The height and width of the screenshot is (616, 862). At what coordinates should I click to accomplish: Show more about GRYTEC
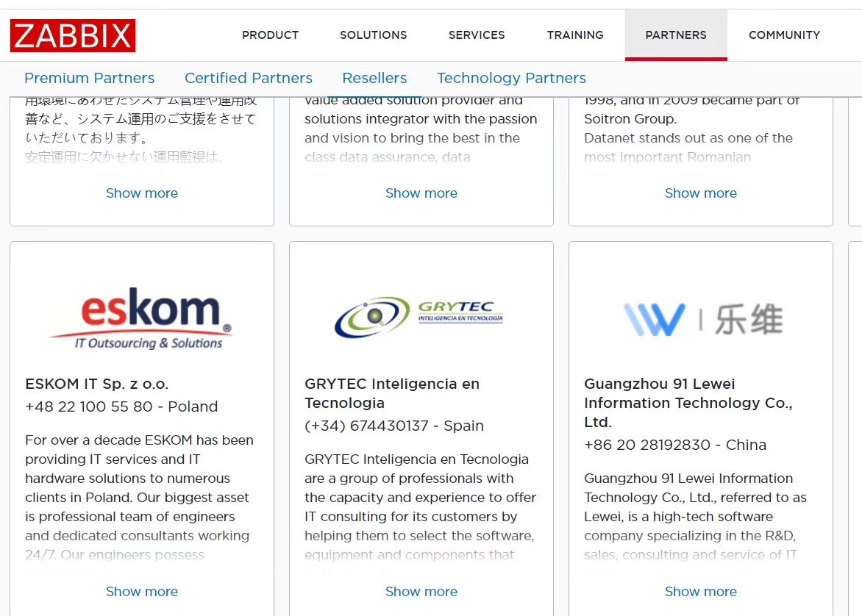pyautogui.click(x=421, y=591)
